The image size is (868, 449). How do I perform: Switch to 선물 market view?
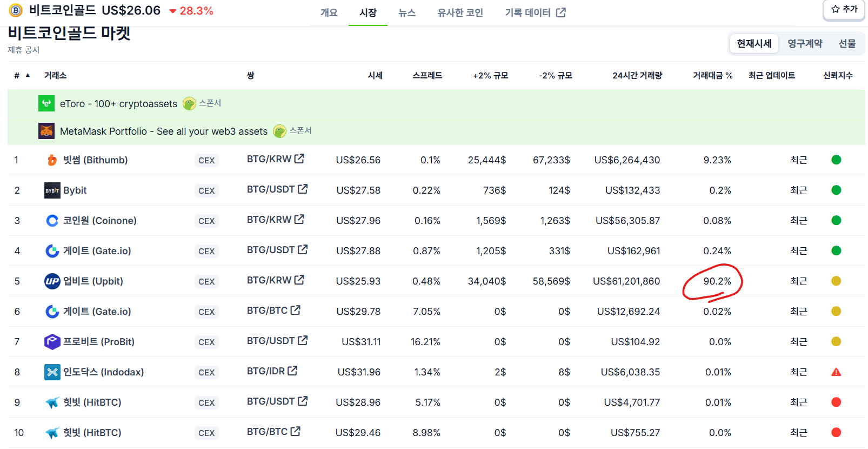(847, 44)
